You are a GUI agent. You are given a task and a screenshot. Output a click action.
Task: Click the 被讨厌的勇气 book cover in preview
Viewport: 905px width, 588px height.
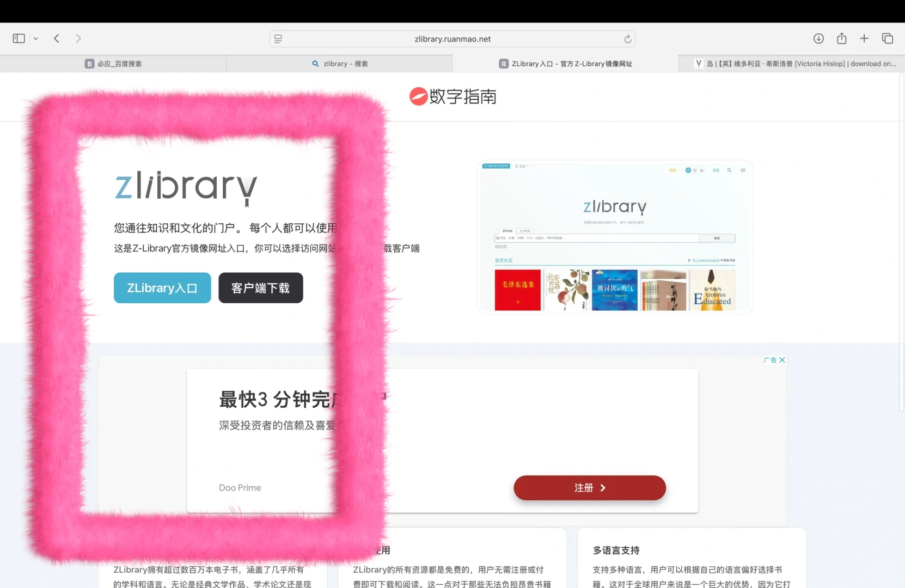(615, 290)
